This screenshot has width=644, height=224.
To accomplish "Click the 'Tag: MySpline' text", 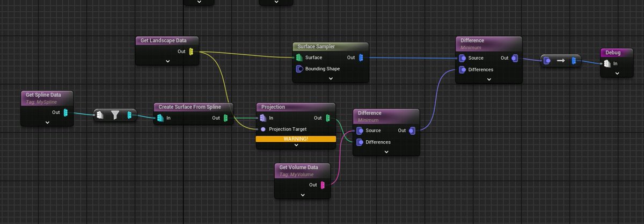I will click(41, 102).
